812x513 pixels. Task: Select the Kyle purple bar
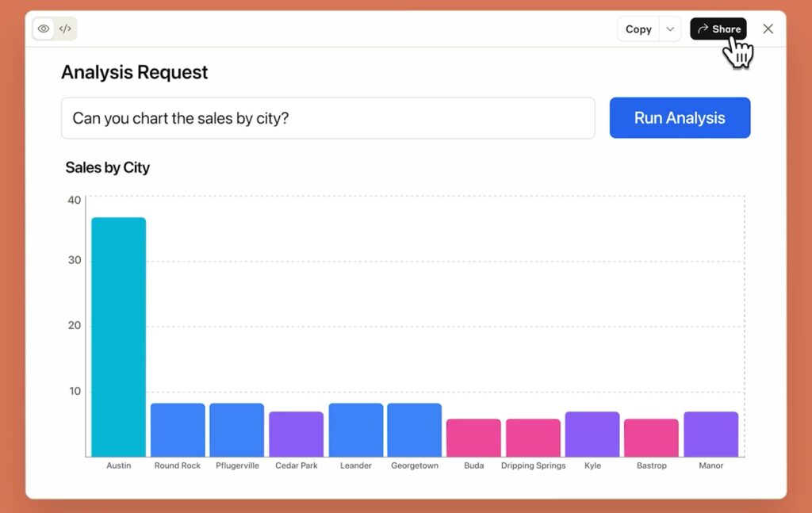[x=592, y=435]
